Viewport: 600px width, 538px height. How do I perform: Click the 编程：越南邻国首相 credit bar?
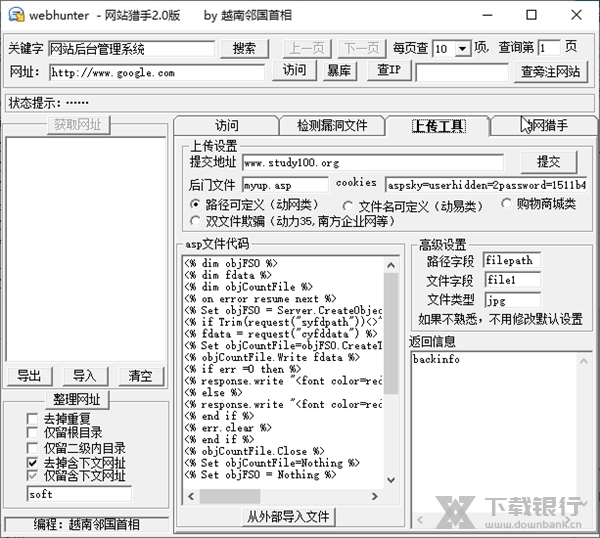pos(86,524)
